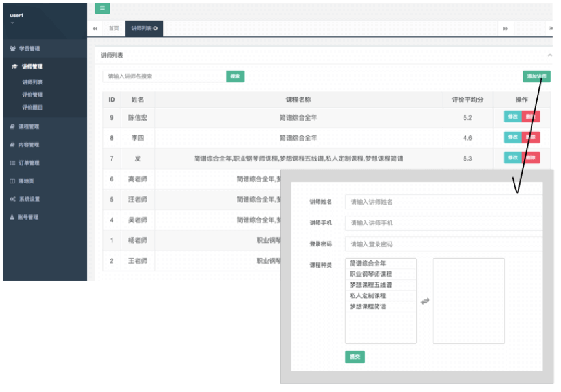
Task: Select 评价题目 submenu item
Action: coord(32,107)
